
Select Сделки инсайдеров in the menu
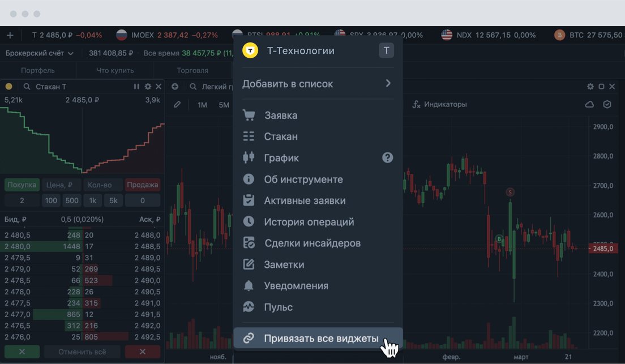pos(318,243)
